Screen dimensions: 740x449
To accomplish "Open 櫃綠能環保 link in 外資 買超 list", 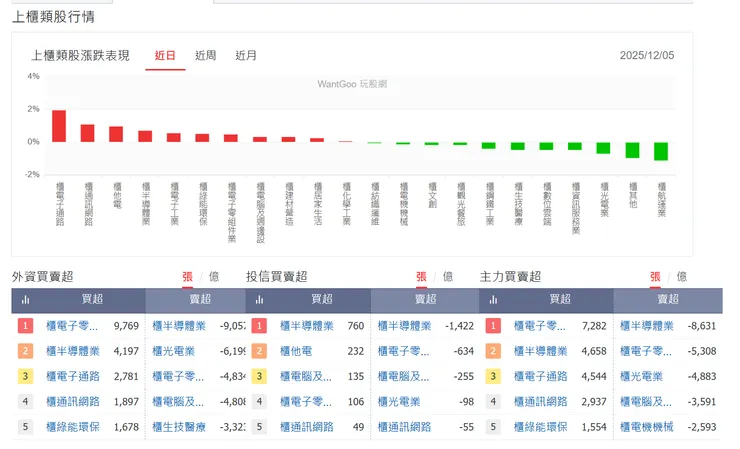I will point(73,427).
